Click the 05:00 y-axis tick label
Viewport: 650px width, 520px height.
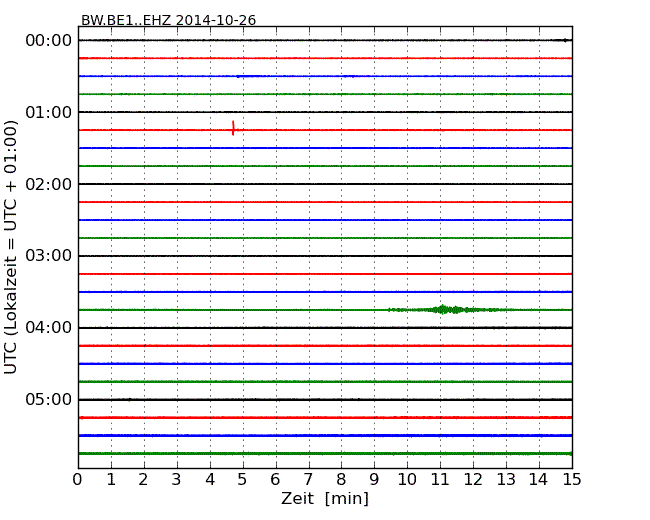coord(49,399)
